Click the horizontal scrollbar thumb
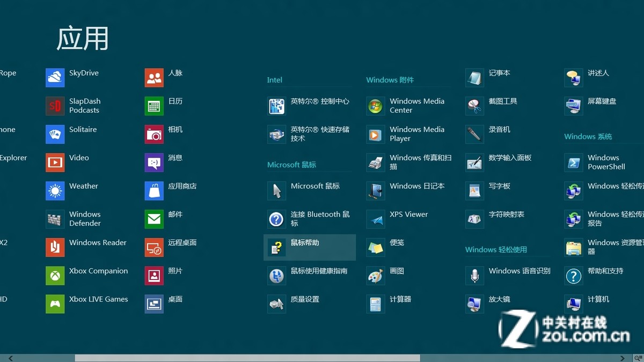Viewport: 644px width, 362px height. [247, 358]
